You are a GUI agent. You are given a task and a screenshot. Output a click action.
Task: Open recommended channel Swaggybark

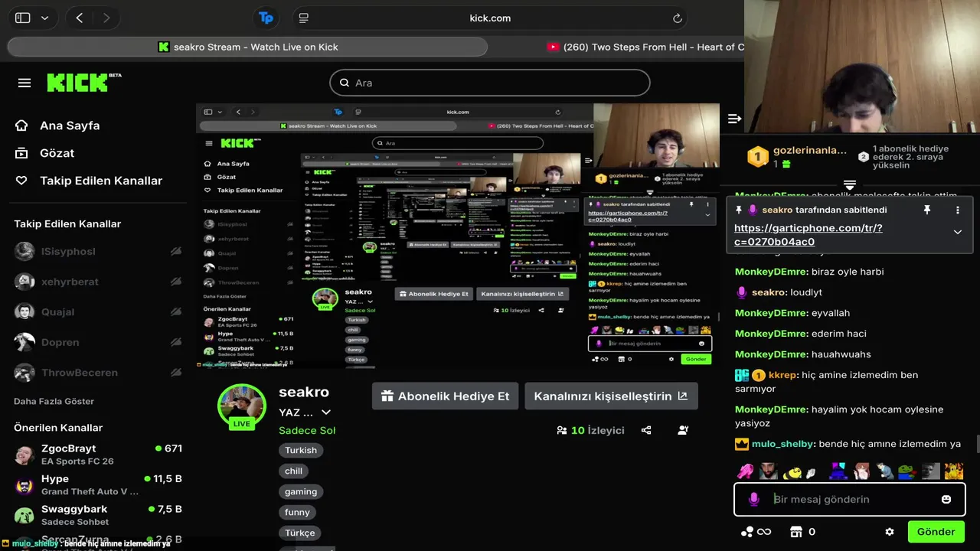coord(98,515)
